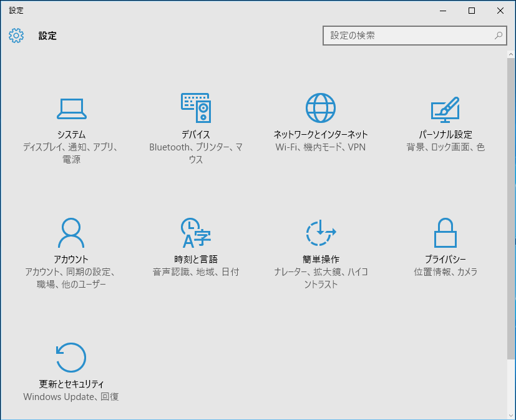Click the パーソナル設定 title
This screenshot has height=420, width=516.
(445, 135)
